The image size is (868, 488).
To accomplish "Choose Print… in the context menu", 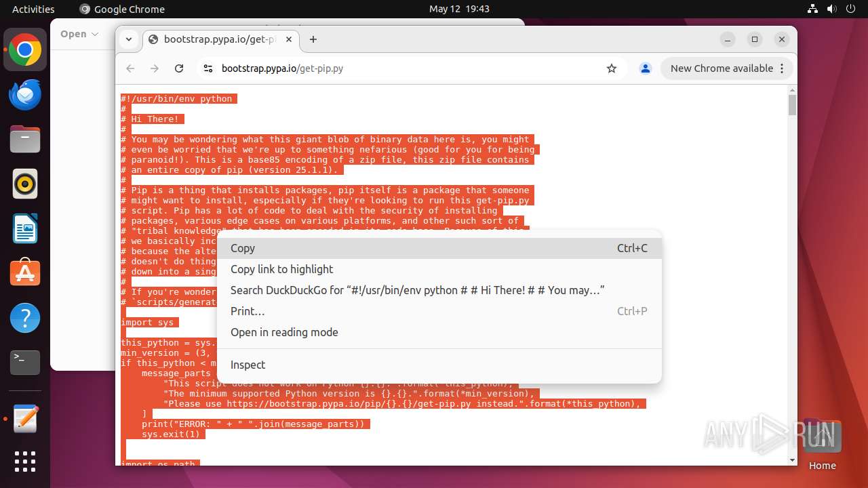I will pyautogui.click(x=439, y=311).
